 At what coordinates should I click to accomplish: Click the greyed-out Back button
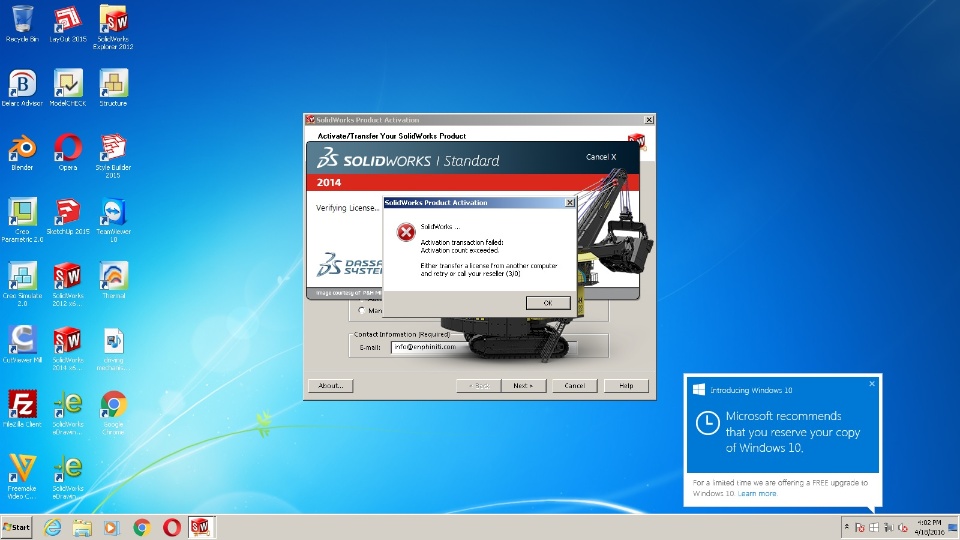pos(479,386)
